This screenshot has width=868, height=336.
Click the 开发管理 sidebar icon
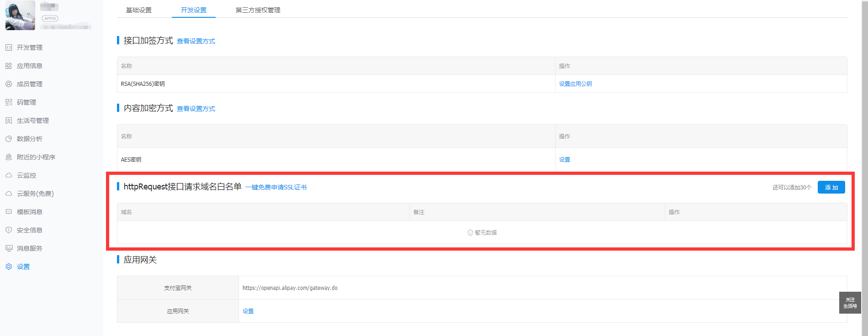pyautogui.click(x=9, y=47)
